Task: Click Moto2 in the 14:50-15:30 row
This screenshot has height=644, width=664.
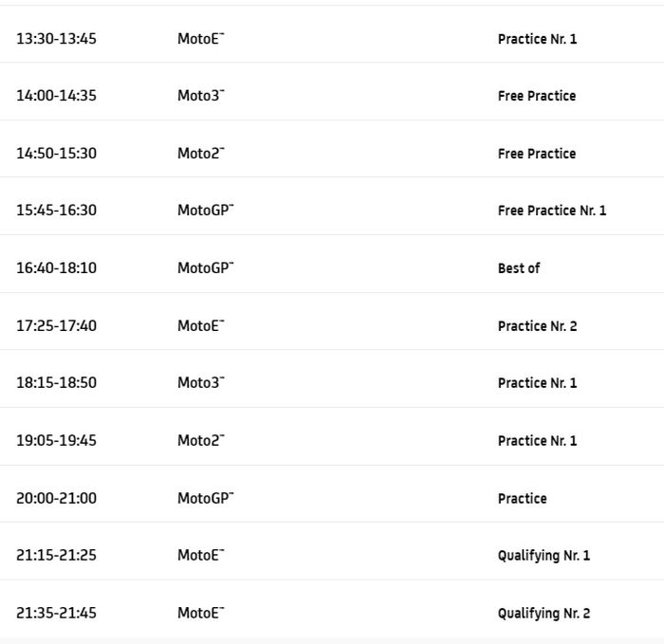Action: 200,154
